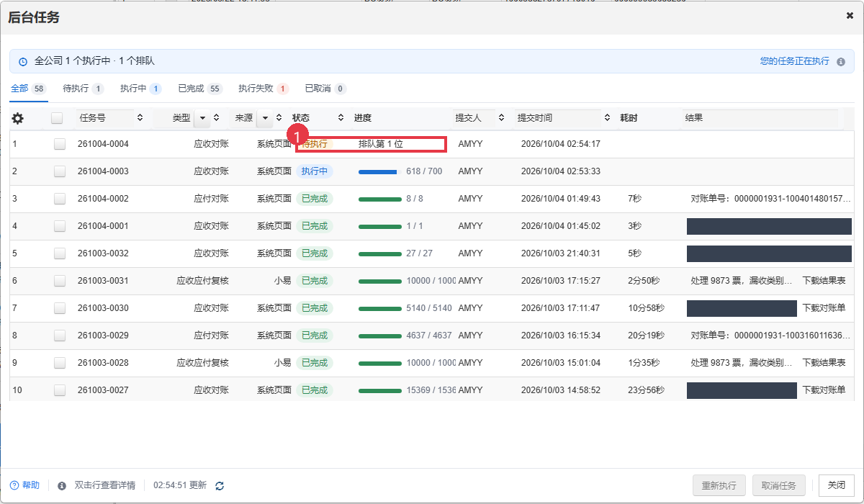Click the 提交人 column header
The width and height of the screenshot is (864, 504).
[468, 118]
